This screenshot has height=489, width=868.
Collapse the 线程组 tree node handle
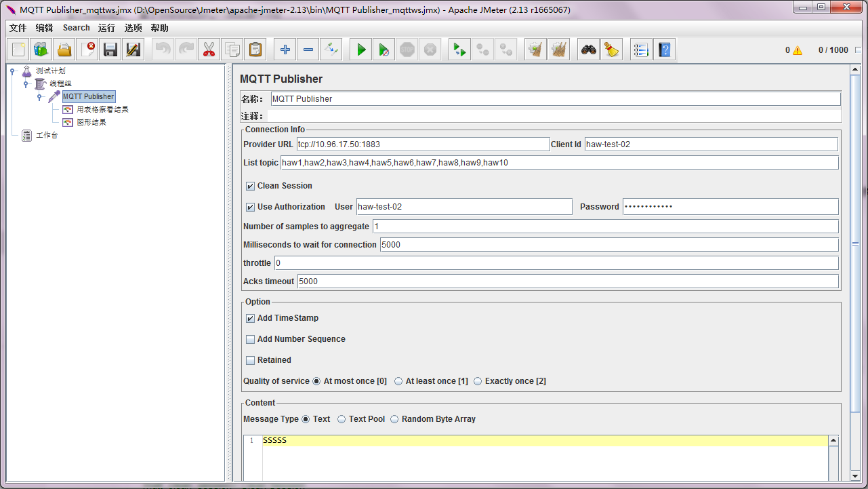point(26,83)
